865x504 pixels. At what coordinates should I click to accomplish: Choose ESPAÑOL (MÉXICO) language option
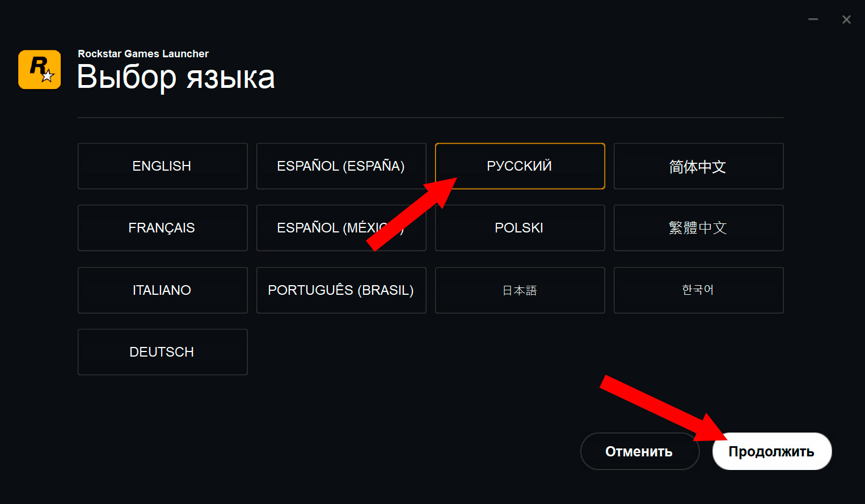pyautogui.click(x=318, y=228)
